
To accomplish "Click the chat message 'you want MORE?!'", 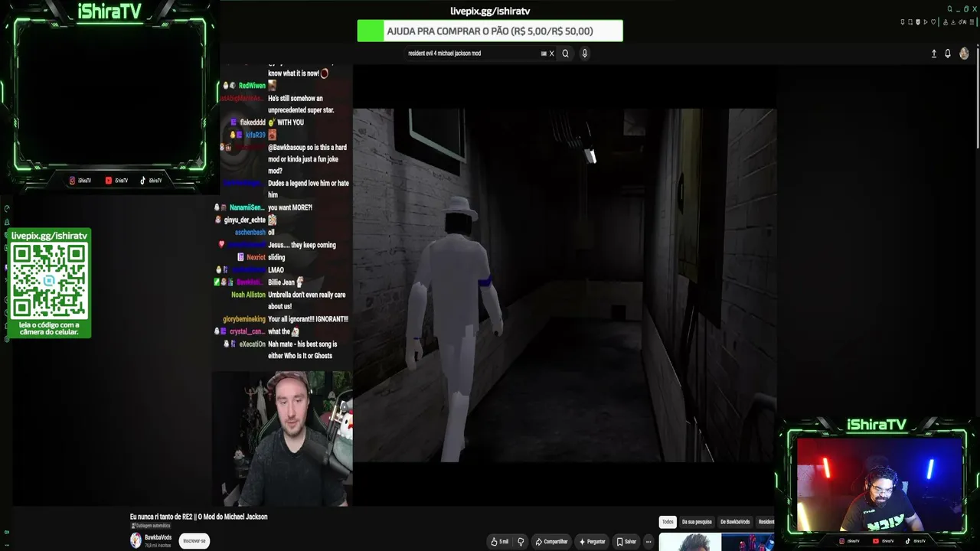I will pyautogui.click(x=290, y=207).
